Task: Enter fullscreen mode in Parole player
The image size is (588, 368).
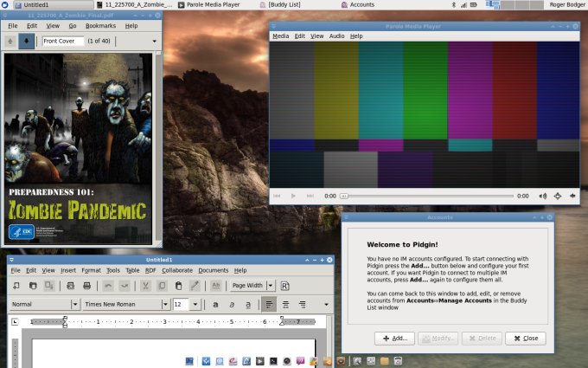Action: (x=558, y=197)
